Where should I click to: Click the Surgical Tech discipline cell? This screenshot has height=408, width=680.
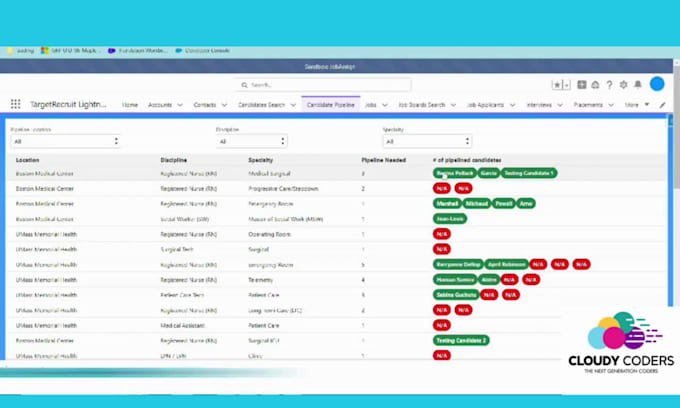(177, 250)
